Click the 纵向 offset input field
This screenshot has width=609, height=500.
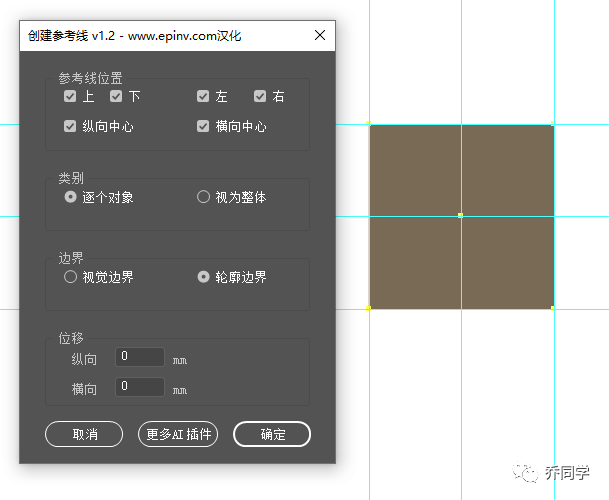[140, 357]
